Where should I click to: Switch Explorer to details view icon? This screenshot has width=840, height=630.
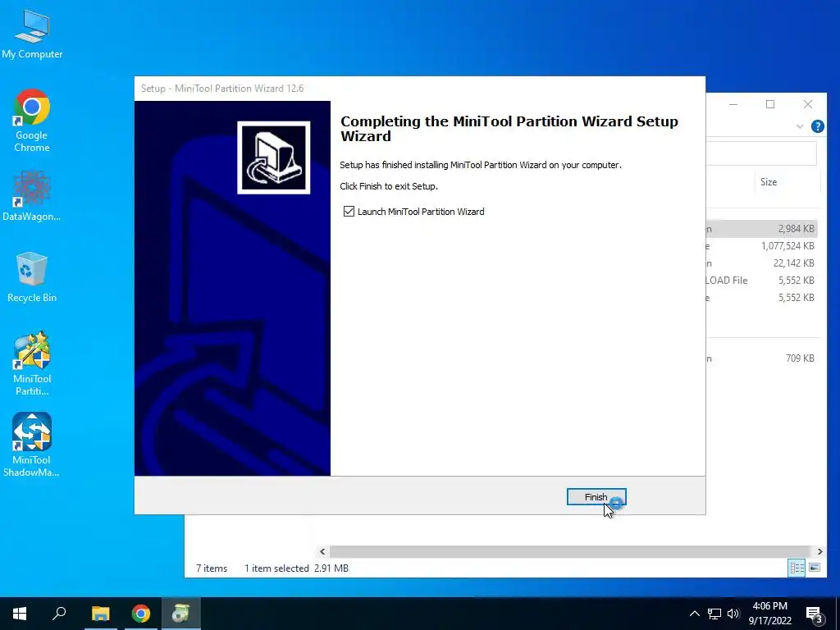pos(797,568)
